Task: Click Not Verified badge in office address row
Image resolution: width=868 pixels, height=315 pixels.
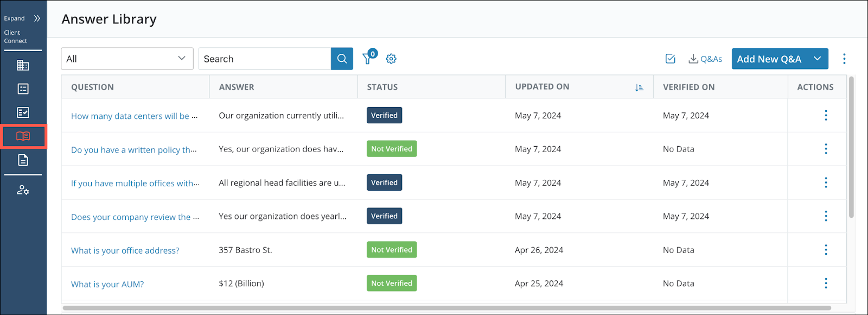Action: (392, 250)
